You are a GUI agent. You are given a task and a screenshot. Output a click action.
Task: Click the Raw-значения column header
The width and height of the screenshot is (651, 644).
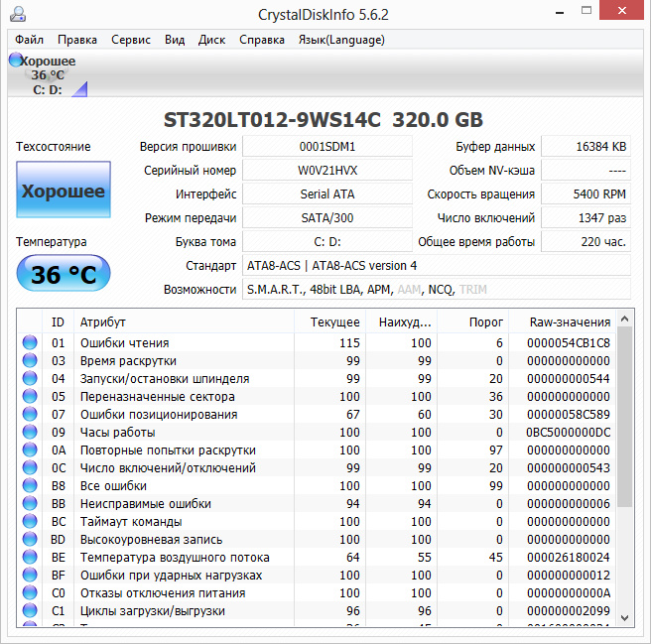pyautogui.click(x=563, y=322)
